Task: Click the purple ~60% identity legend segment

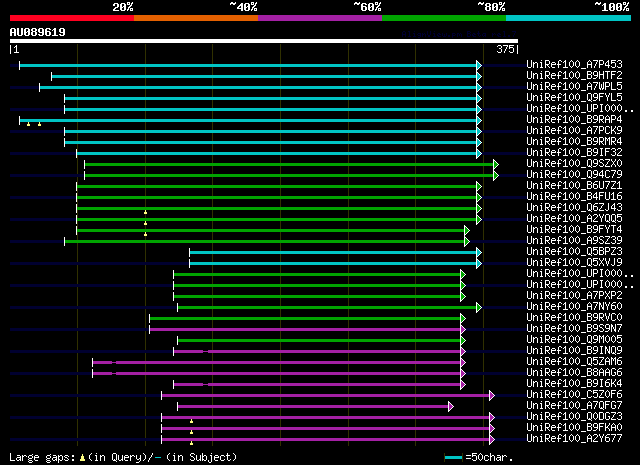Action: tap(320, 18)
